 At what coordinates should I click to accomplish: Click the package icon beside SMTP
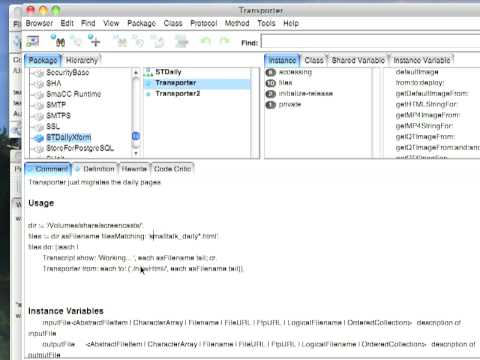pos(39,105)
